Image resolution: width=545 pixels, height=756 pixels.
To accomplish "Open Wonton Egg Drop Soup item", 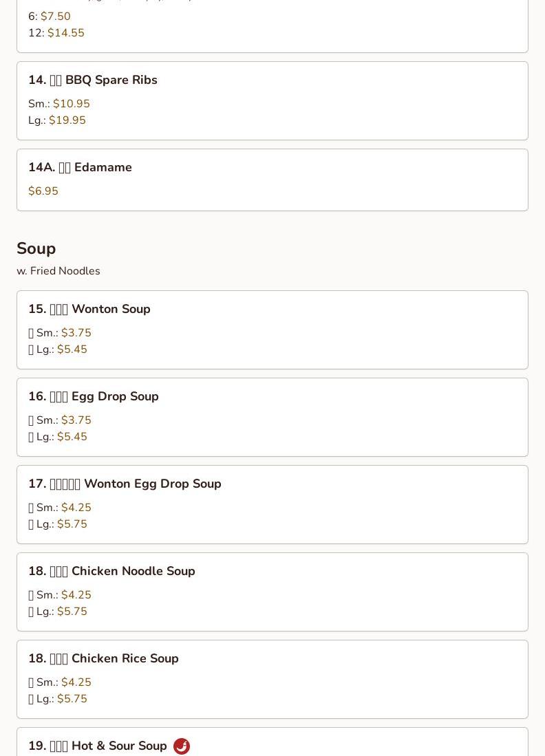I will point(272,504).
